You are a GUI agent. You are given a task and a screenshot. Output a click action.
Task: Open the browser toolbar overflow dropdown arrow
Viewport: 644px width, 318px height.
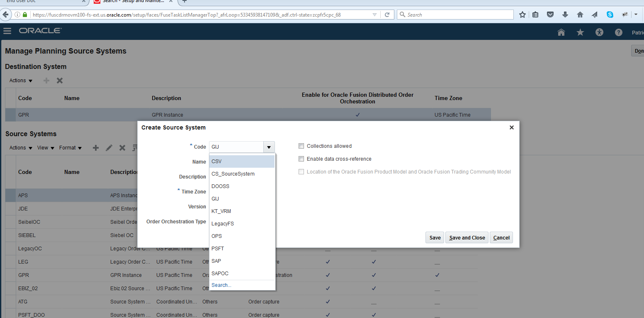(636, 15)
